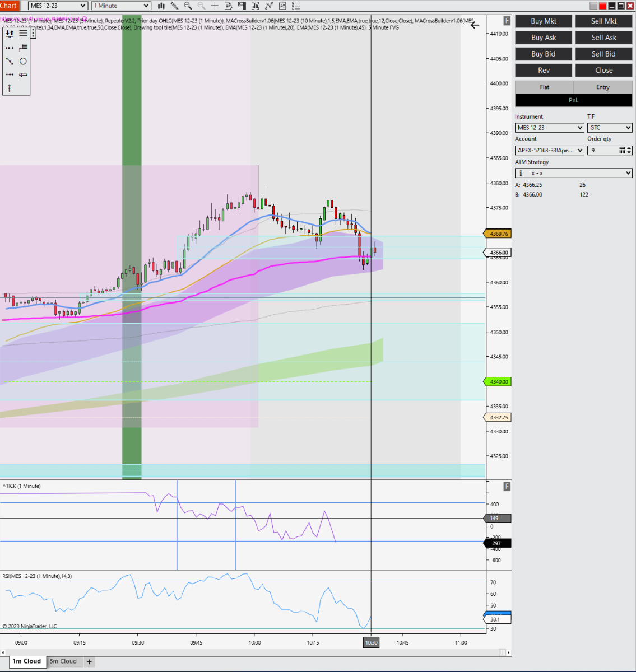This screenshot has height=672, width=636.
Task: Switch to the 1m Cloud tab
Action: coord(27,661)
